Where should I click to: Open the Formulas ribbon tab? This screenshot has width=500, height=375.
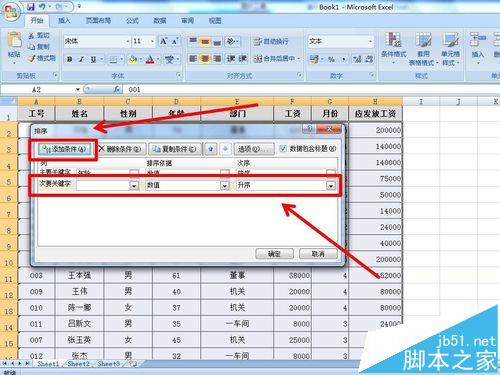click(x=132, y=21)
